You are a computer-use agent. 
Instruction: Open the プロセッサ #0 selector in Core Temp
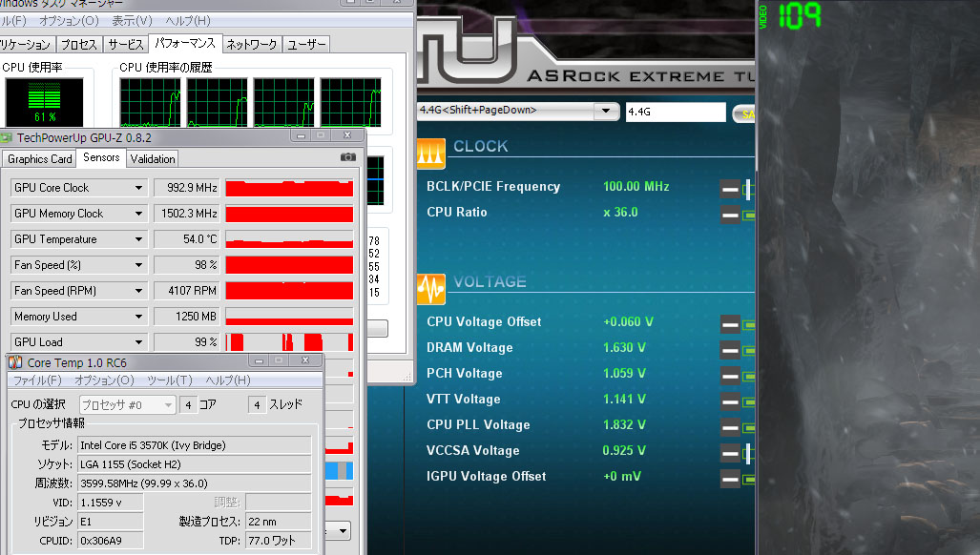click(127, 405)
